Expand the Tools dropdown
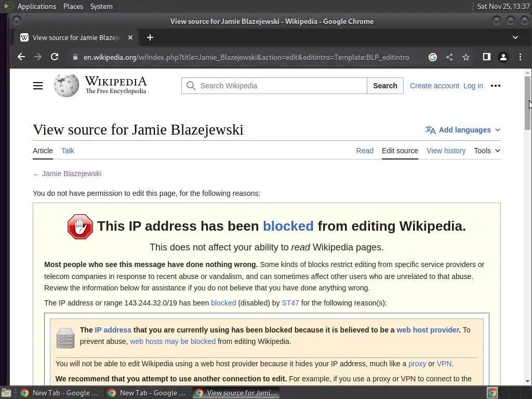 [487, 151]
